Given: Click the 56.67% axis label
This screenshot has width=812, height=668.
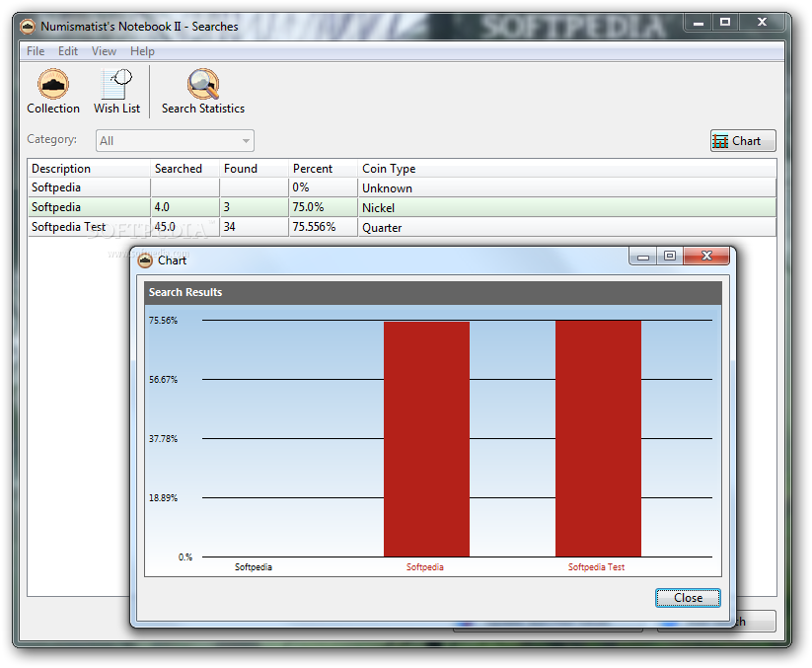Looking at the screenshot, I should click(x=163, y=380).
